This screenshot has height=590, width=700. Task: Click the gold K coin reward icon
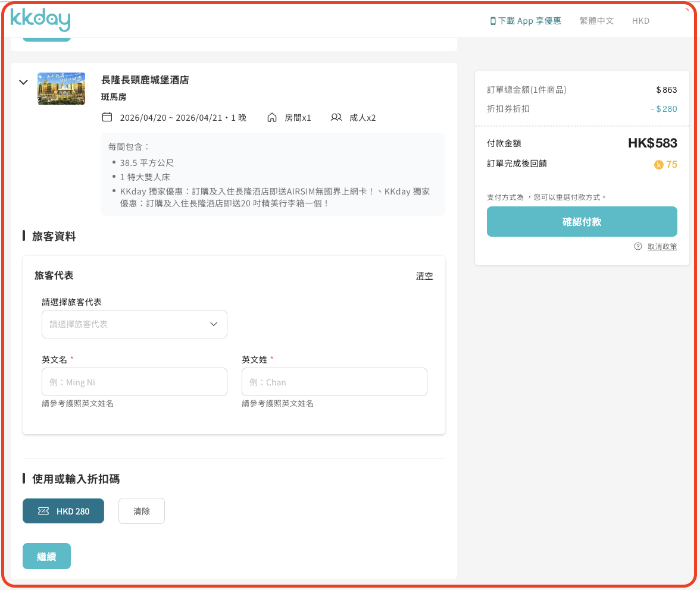click(658, 165)
